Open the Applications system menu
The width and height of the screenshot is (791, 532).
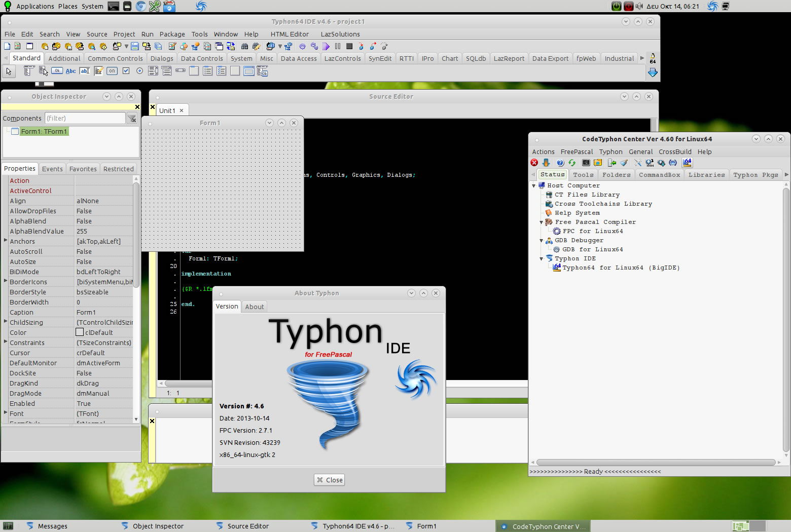(x=35, y=6)
